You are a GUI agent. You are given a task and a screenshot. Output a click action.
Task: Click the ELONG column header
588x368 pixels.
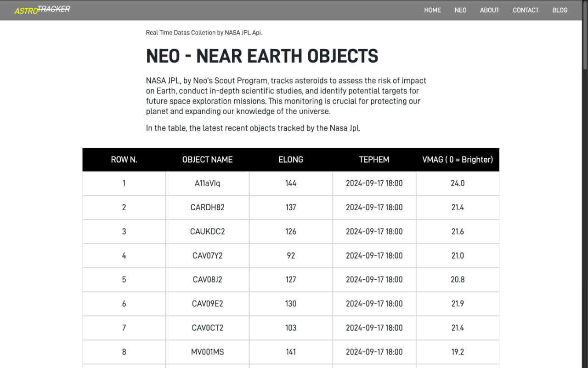(290, 160)
